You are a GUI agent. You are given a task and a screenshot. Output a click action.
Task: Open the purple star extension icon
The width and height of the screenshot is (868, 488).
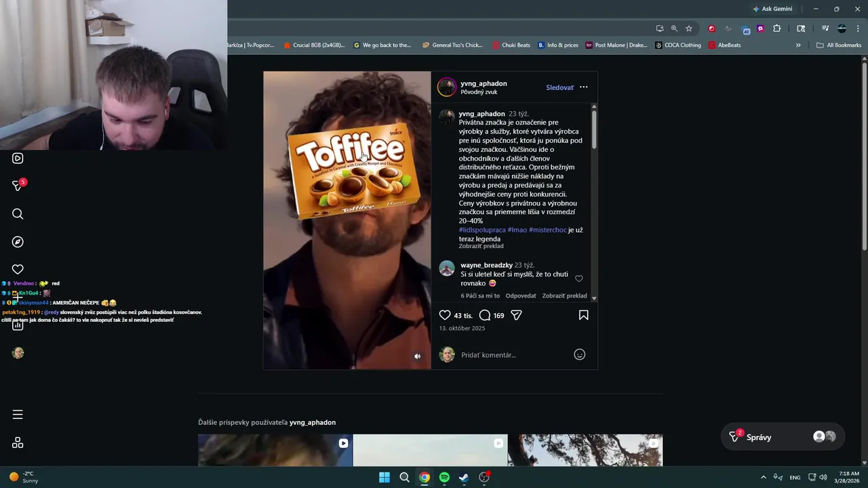tap(760, 28)
